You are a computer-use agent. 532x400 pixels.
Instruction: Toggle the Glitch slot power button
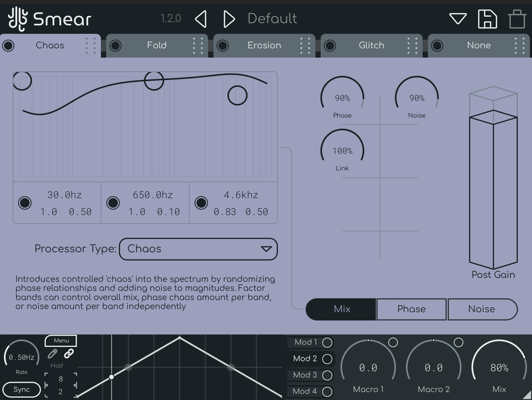tap(330, 45)
